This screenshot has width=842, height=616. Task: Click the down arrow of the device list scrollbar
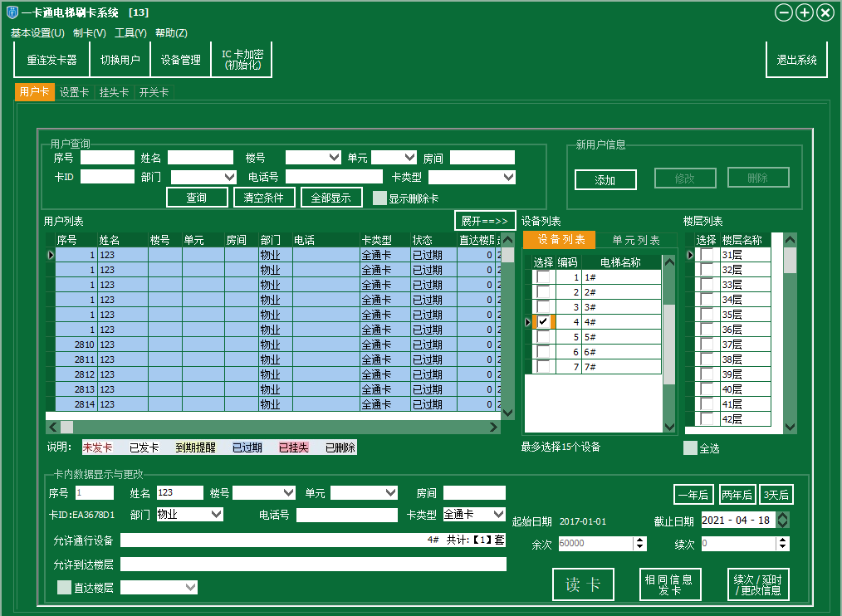point(669,427)
